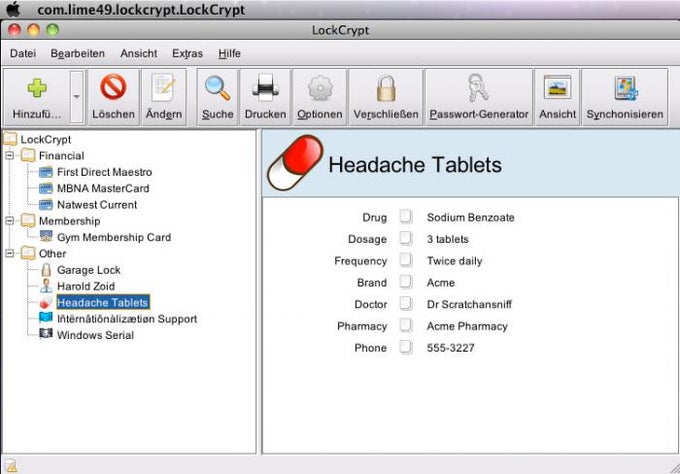This screenshot has height=474, width=680.
Task: Open the Apple menu
Action: (13, 9)
